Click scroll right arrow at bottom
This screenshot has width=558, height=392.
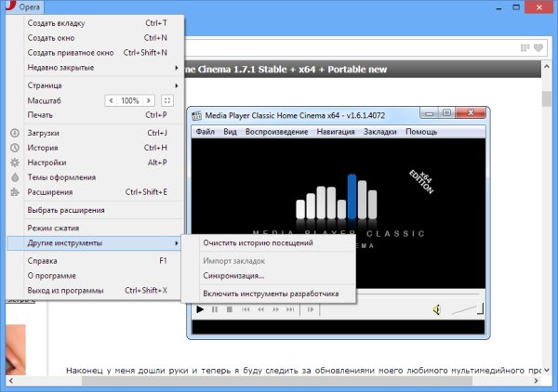537,381
